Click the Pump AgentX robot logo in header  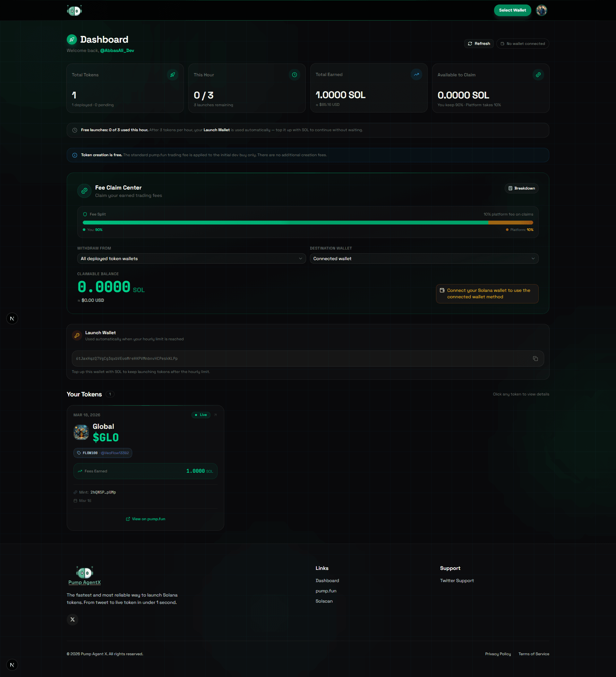[74, 10]
